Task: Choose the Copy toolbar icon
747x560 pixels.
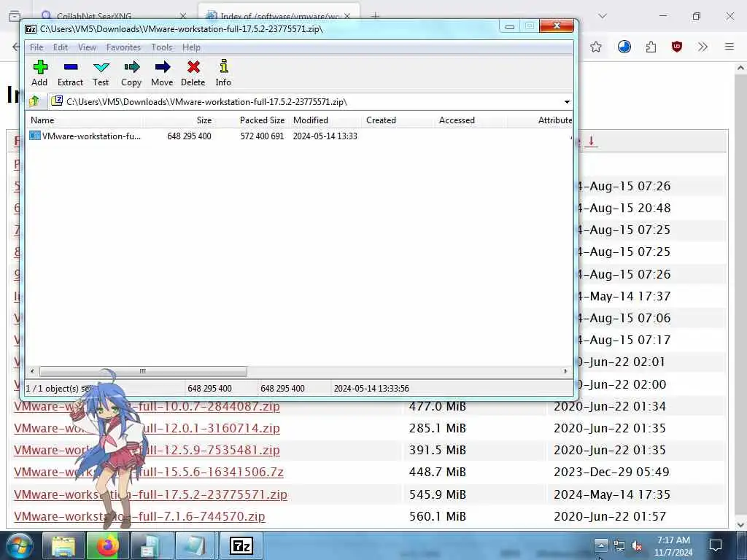Action: coord(131,73)
